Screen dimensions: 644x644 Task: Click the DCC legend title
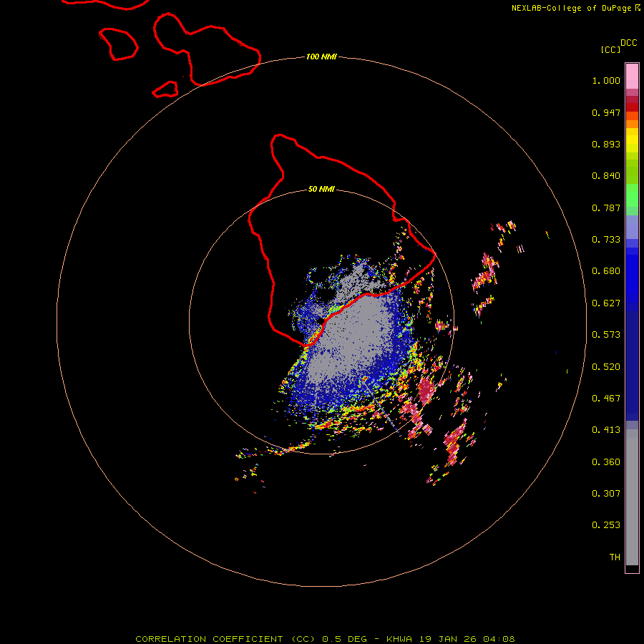click(x=629, y=43)
